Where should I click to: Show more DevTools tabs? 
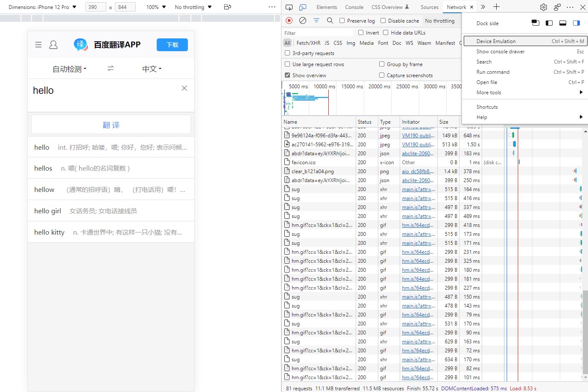point(483,7)
